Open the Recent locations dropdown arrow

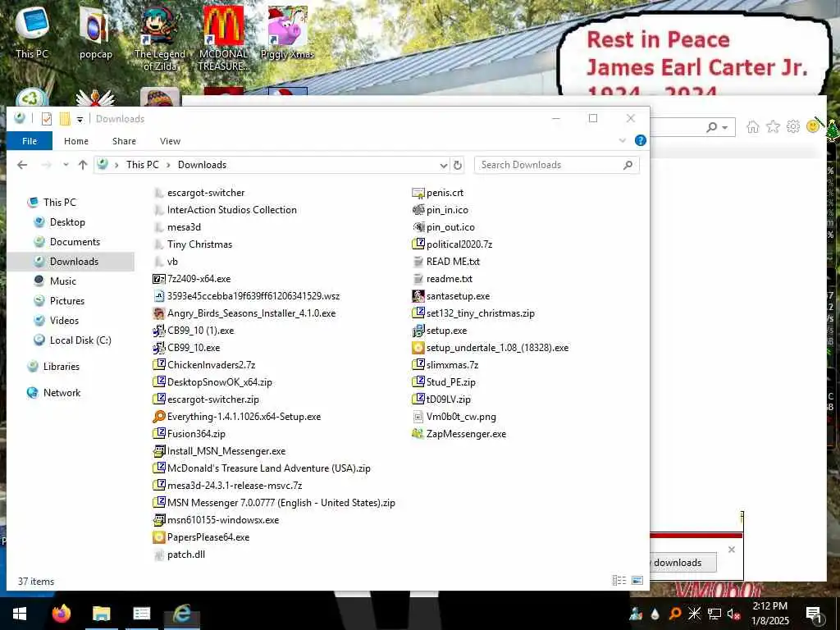(66, 165)
